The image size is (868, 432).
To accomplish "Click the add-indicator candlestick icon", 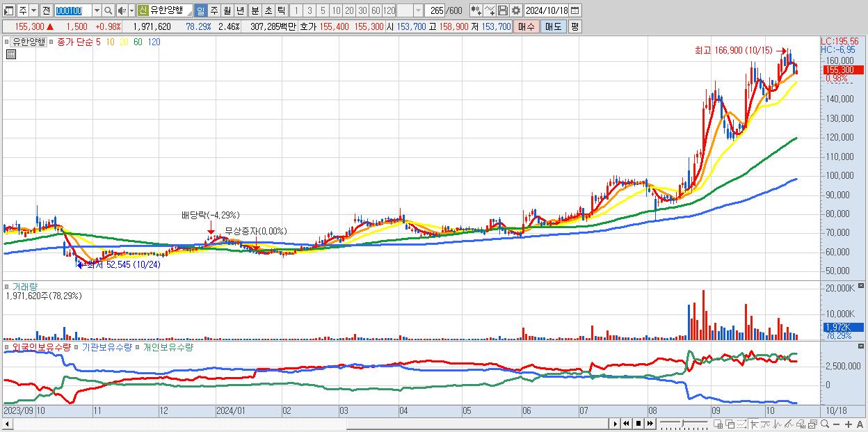I will [x=476, y=10].
